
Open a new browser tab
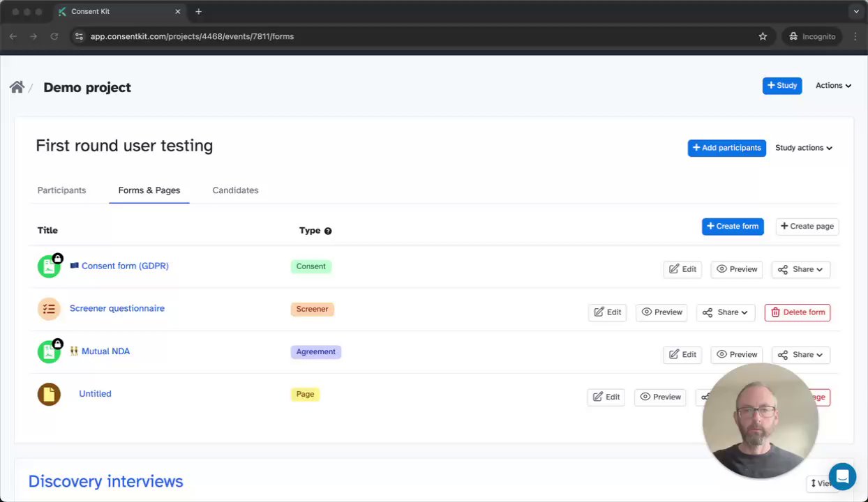[x=199, y=12]
